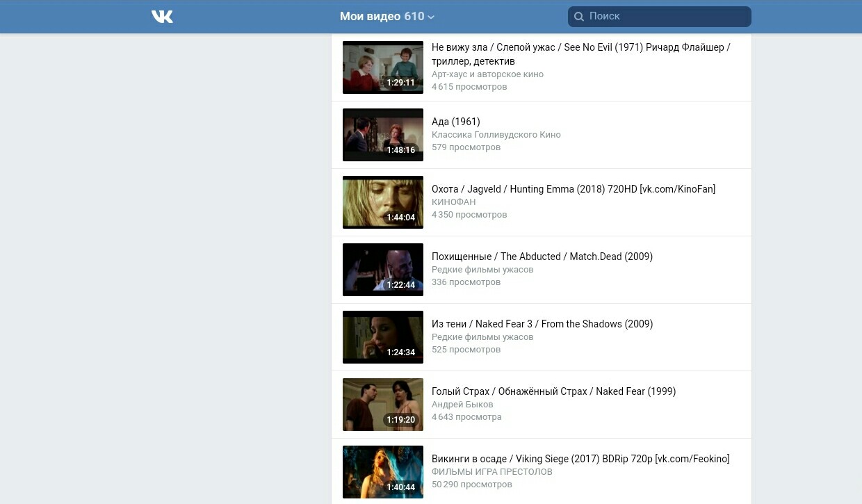Image resolution: width=862 pixels, height=504 pixels.
Task: Open the title Из тени / Naked Fear 3
Action: pyautogui.click(x=542, y=324)
